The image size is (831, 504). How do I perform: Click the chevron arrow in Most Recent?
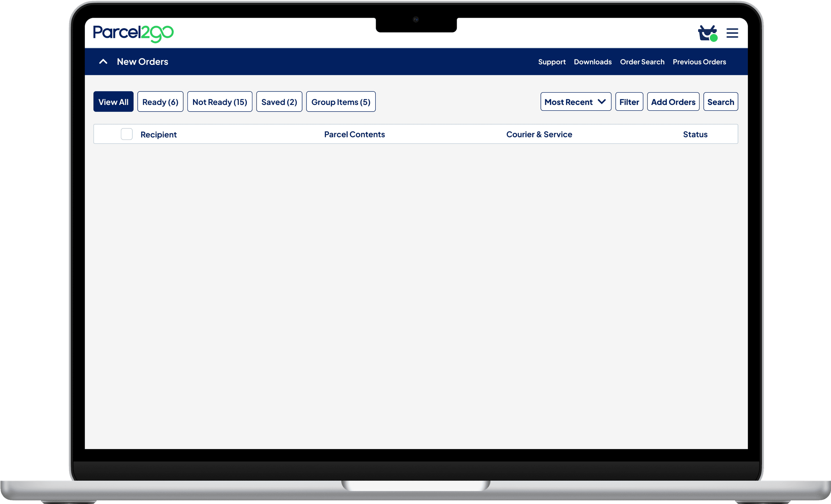click(601, 101)
